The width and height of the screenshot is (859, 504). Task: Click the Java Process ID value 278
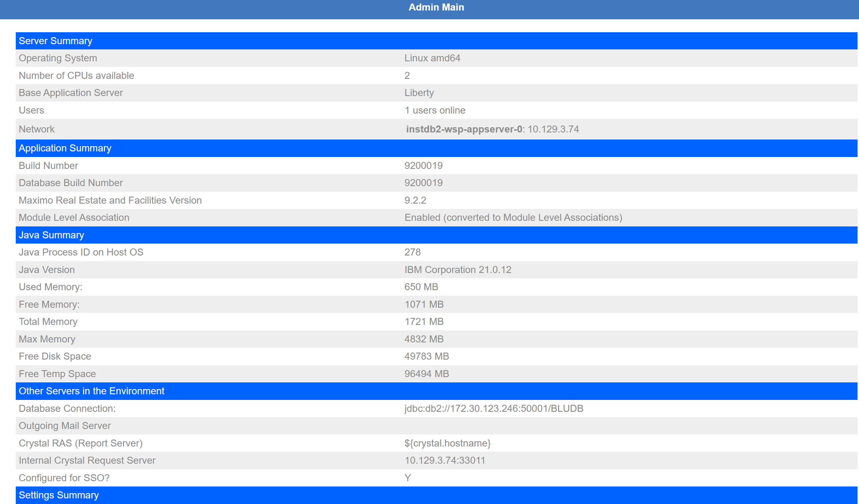click(412, 252)
